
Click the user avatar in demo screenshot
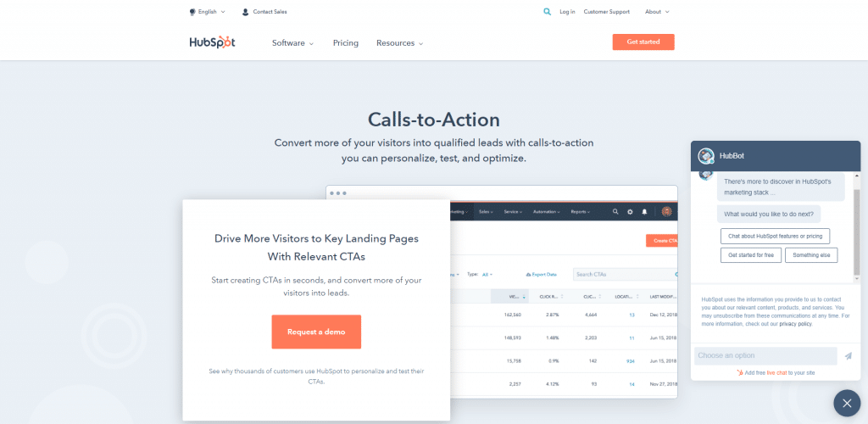tap(667, 211)
